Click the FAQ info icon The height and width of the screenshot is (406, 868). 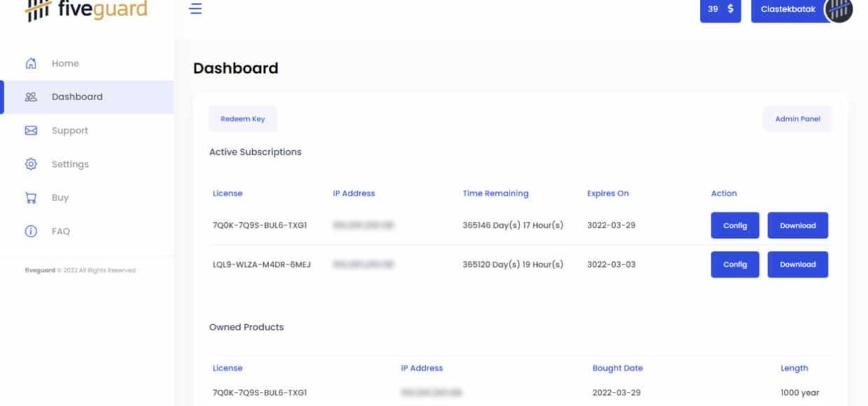click(x=31, y=231)
